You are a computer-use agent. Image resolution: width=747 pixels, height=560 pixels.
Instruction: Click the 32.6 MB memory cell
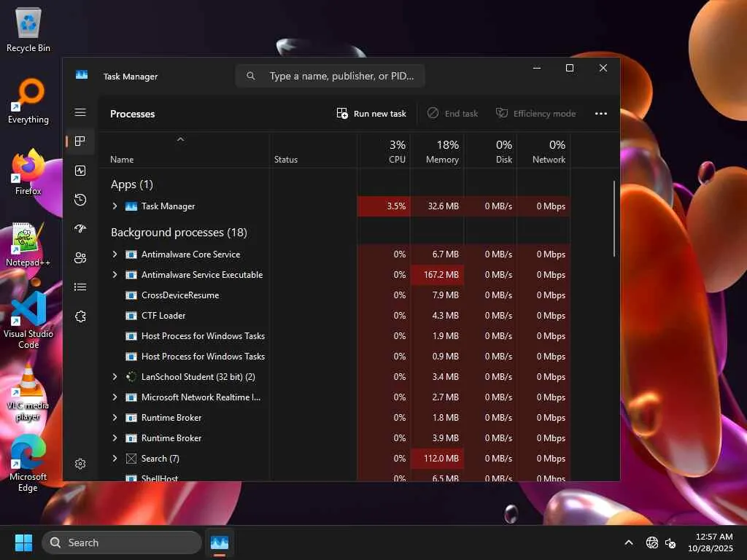coord(437,206)
